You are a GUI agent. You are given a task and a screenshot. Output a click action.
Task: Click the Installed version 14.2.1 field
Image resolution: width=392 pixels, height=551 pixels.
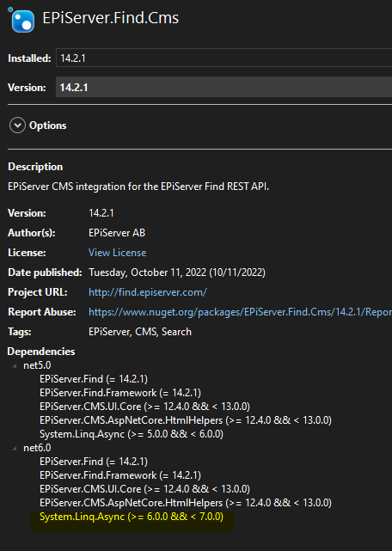pyautogui.click(x=224, y=58)
